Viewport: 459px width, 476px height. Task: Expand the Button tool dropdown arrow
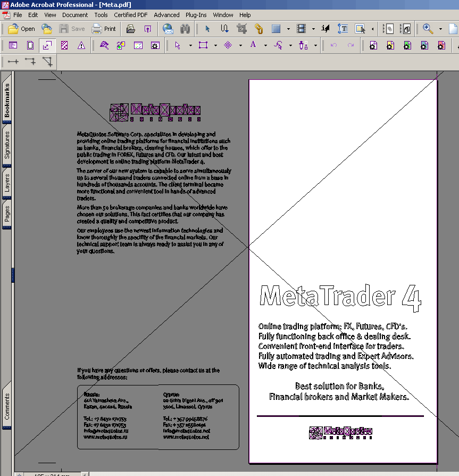click(288, 29)
